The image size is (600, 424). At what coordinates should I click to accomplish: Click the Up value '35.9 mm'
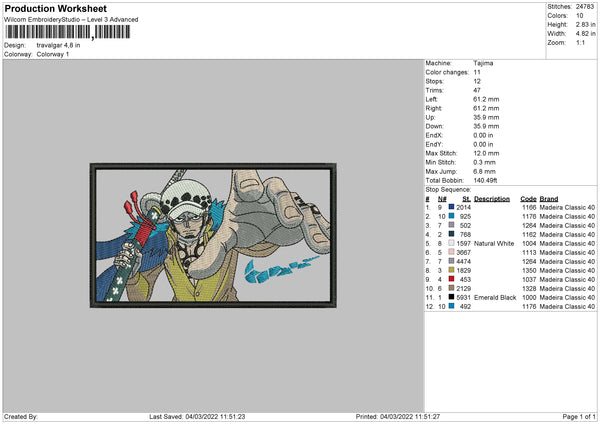tap(486, 117)
